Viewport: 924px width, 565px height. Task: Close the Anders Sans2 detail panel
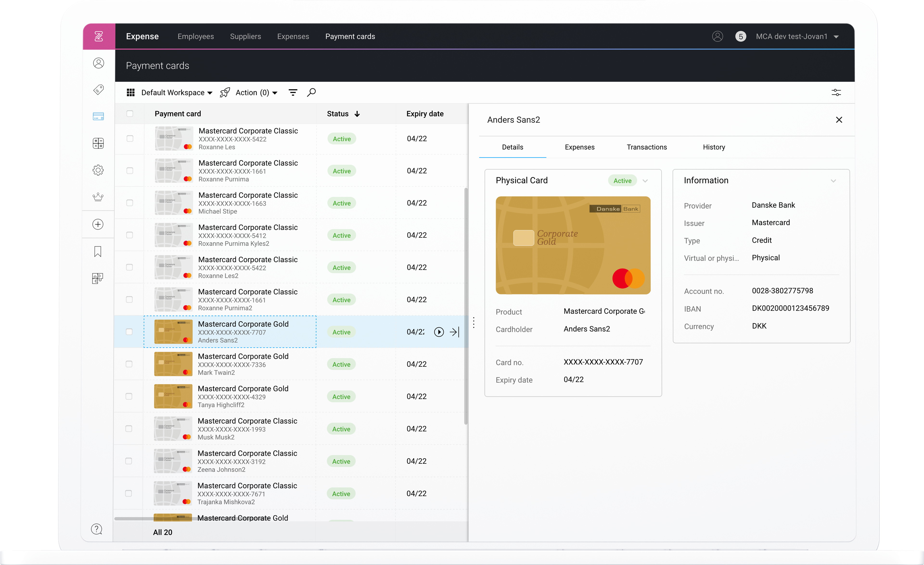coord(839,120)
